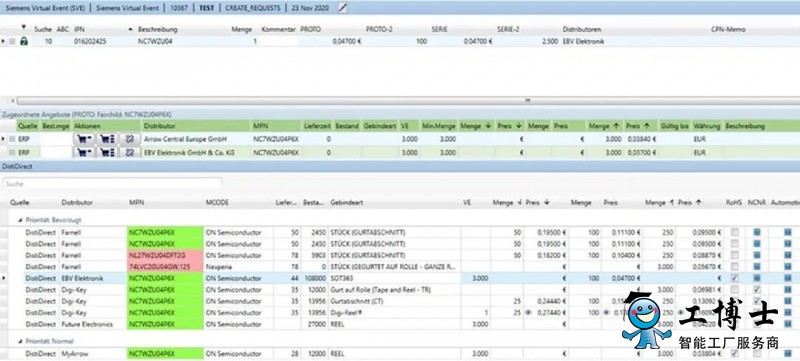This screenshot has height=361, width=800.
Task: Toggle RoHS checkbox in NL27WZU04DFT2G row
Action: pos(734,255)
